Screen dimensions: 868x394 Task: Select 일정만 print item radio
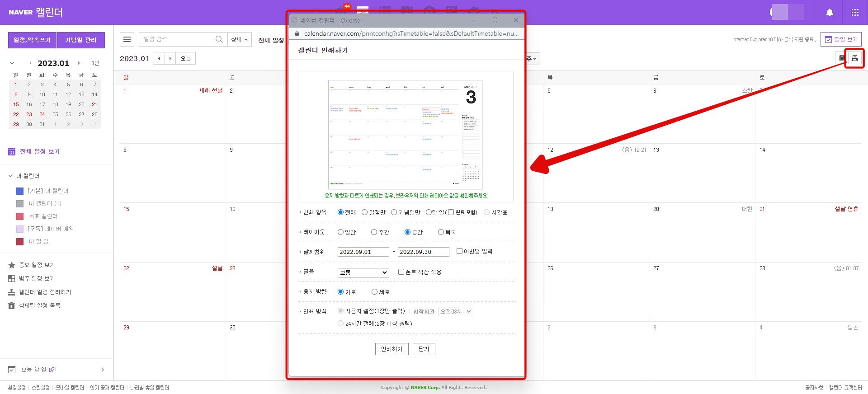click(364, 212)
